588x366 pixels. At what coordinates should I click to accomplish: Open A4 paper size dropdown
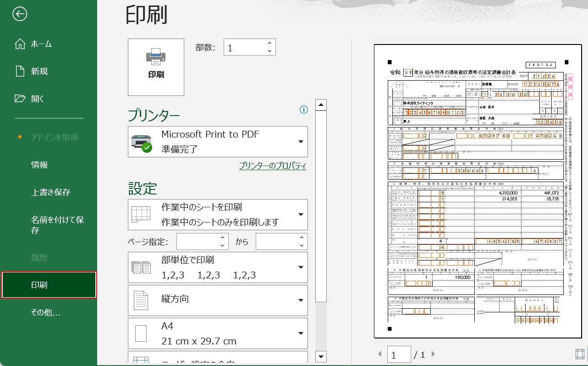tap(218, 333)
